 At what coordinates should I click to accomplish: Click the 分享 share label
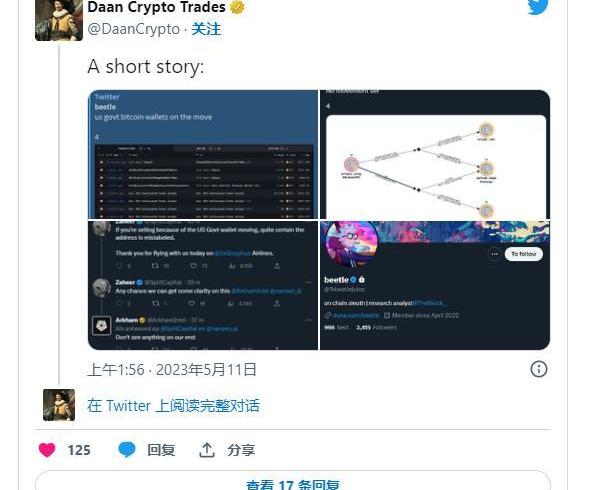[241, 450]
